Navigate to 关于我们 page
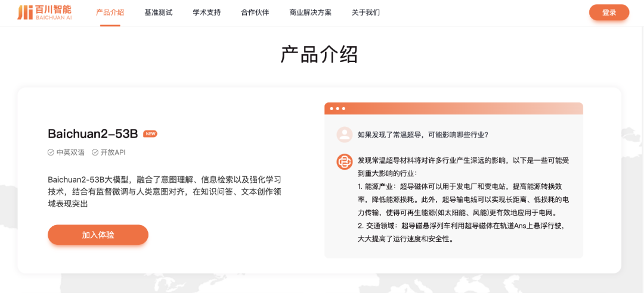644x293 pixels. coord(366,13)
